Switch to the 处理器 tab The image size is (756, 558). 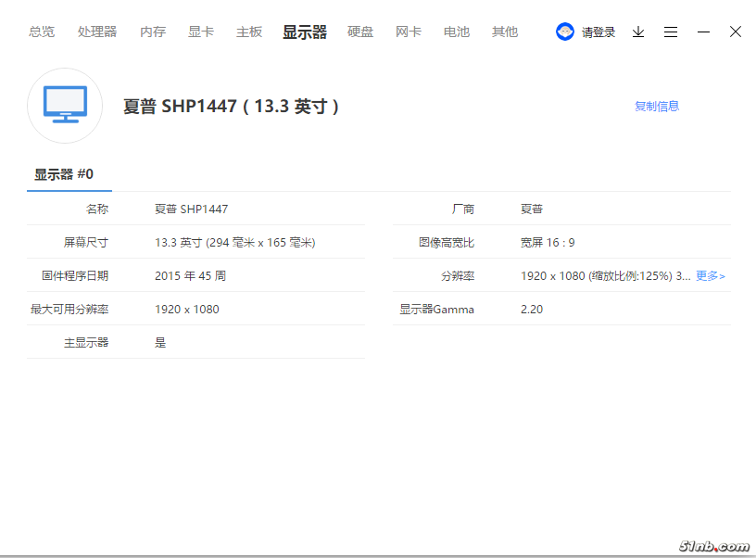(97, 32)
